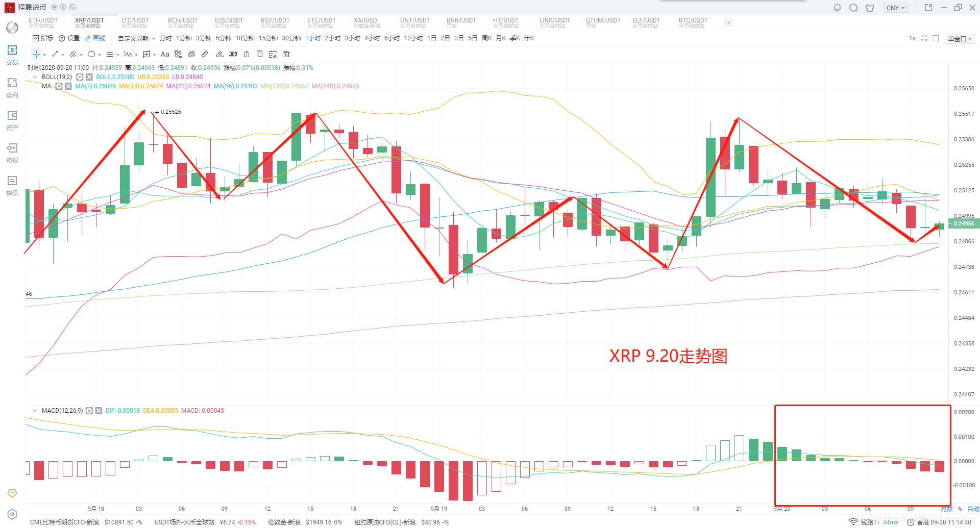Expand trend line tool options arrow
Viewport: 980px width, 528px height.
[x=63, y=55]
